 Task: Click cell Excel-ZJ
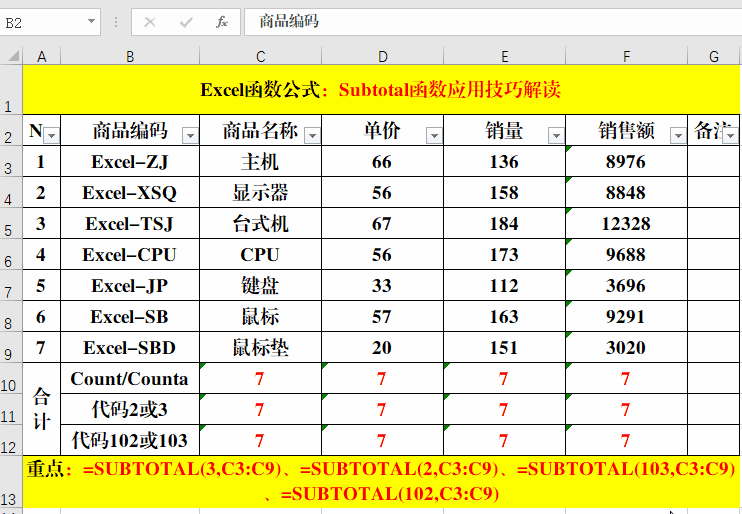130,161
